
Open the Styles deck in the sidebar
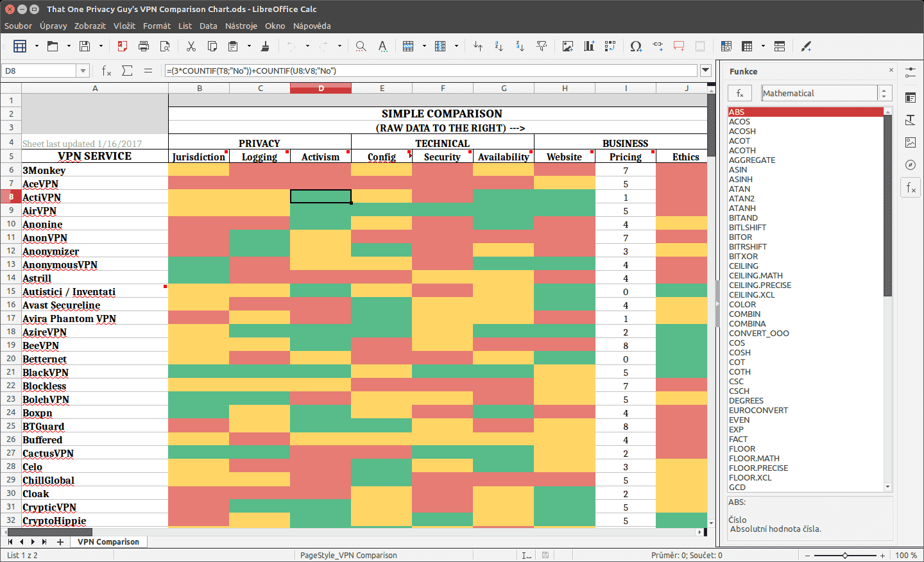click(x=911, y=120)
